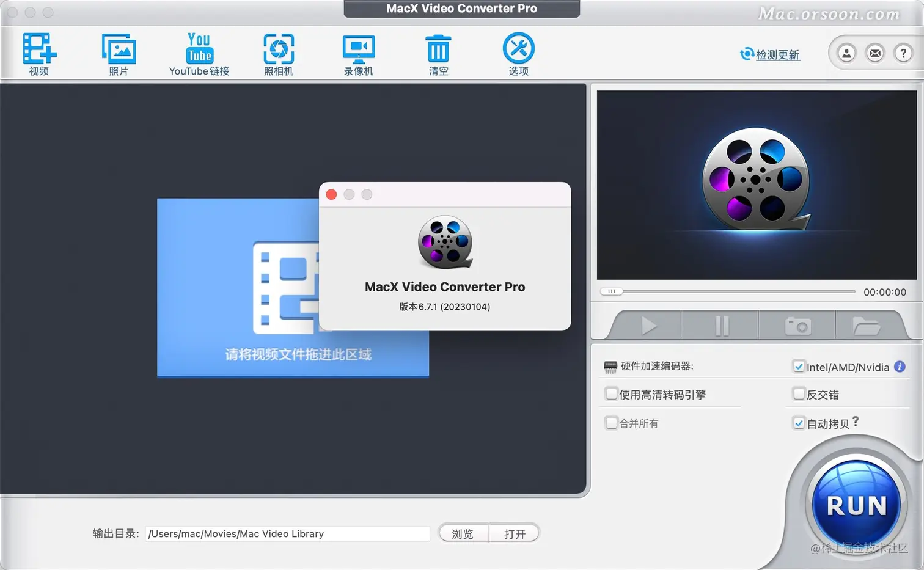Click the add Video icon in toolbar
The image size is (924, 570).
[x=39, y=49]
